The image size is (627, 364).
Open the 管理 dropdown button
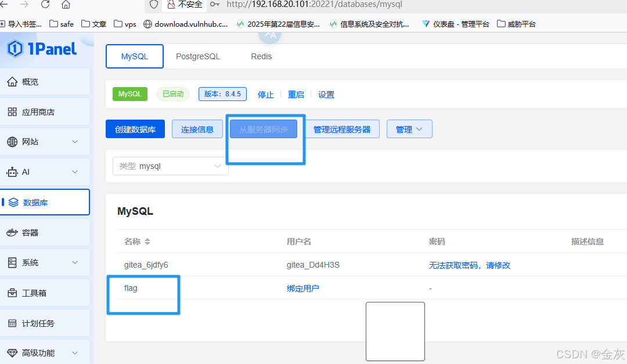(409, 129)
